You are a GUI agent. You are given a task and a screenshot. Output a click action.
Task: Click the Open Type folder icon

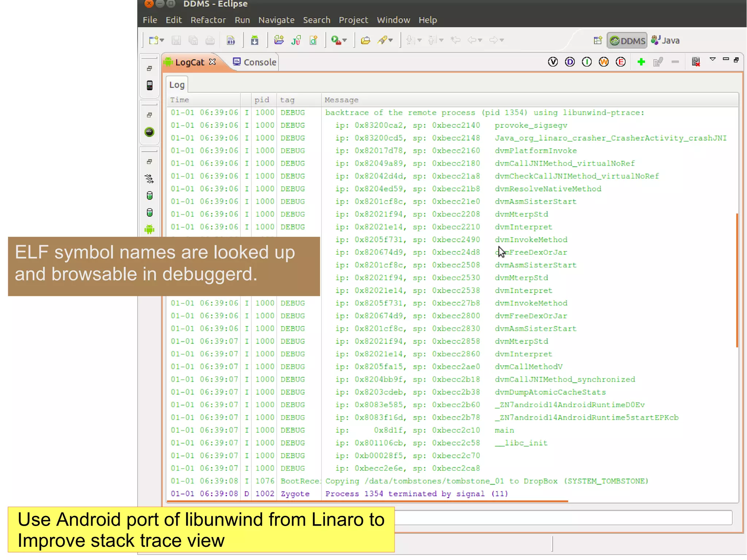click(x=365, y=40)
